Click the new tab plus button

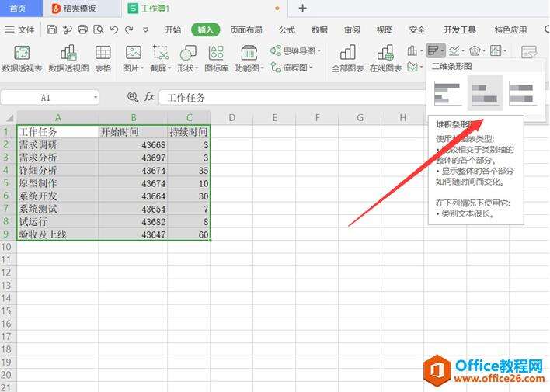tap(302, 9)
